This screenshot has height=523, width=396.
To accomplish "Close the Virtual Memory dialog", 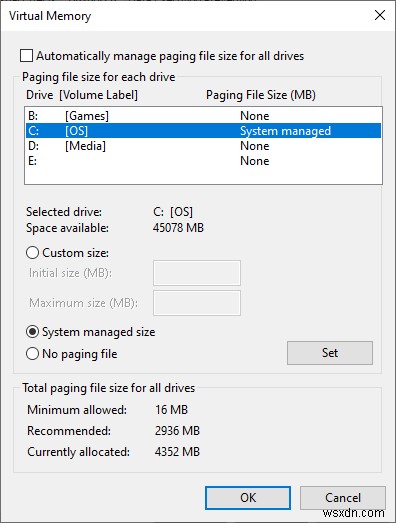I will click(x=380, y=15).
